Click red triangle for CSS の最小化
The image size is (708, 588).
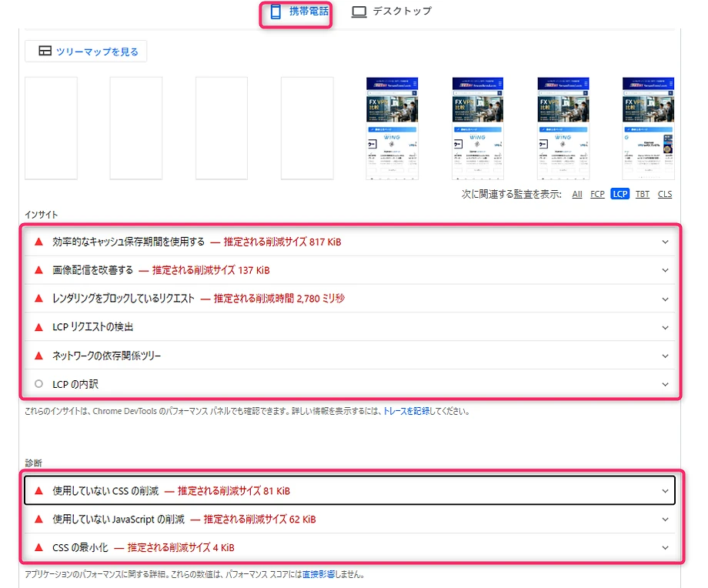point(38,547)
